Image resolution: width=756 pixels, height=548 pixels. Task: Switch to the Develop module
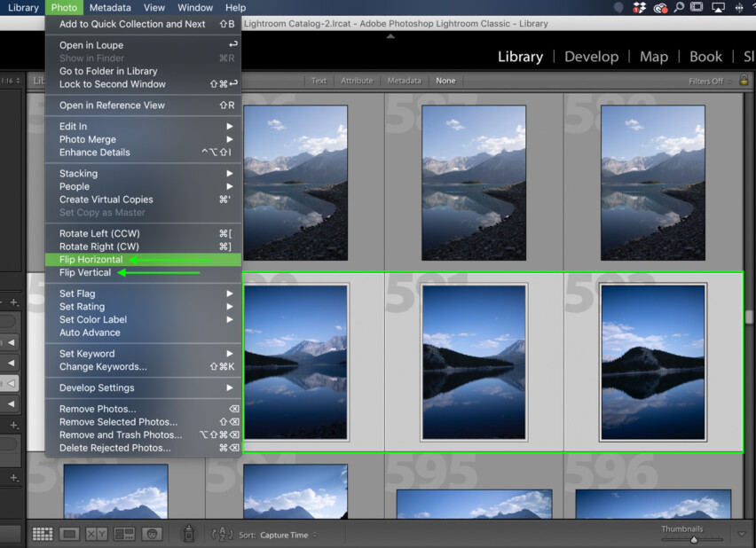[x=592, y=57]
